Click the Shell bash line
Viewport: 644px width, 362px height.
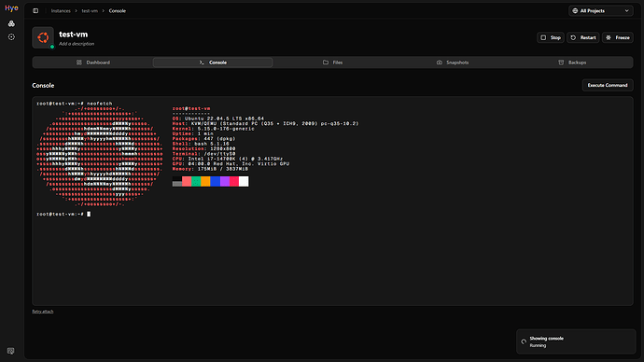pyautogui.click(x=201, y=144)
